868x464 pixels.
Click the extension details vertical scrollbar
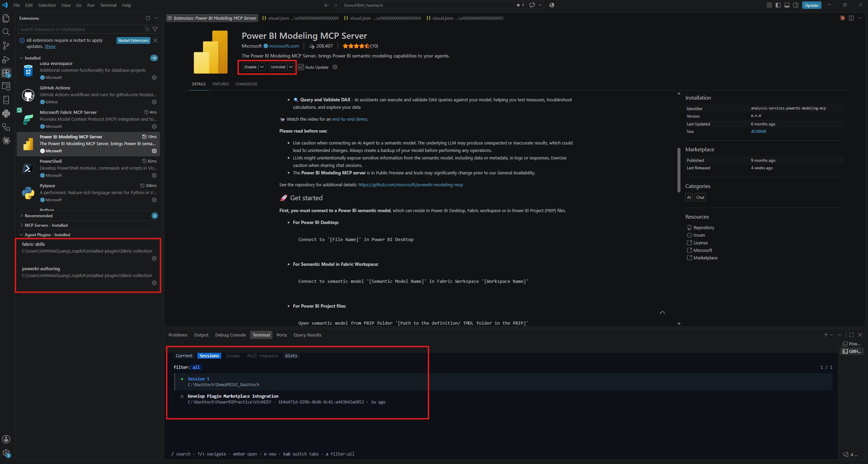click(679, 170)
